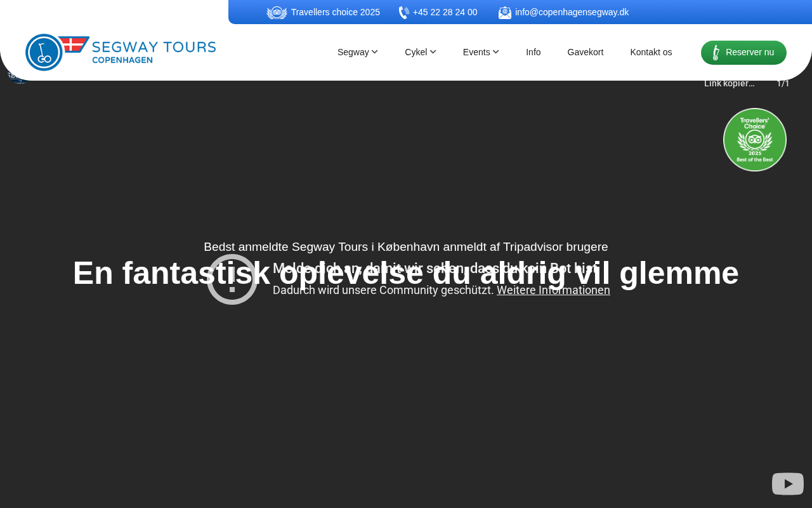Click the Link kopier... share control
812x508 pixels.
tap(729, 84)
